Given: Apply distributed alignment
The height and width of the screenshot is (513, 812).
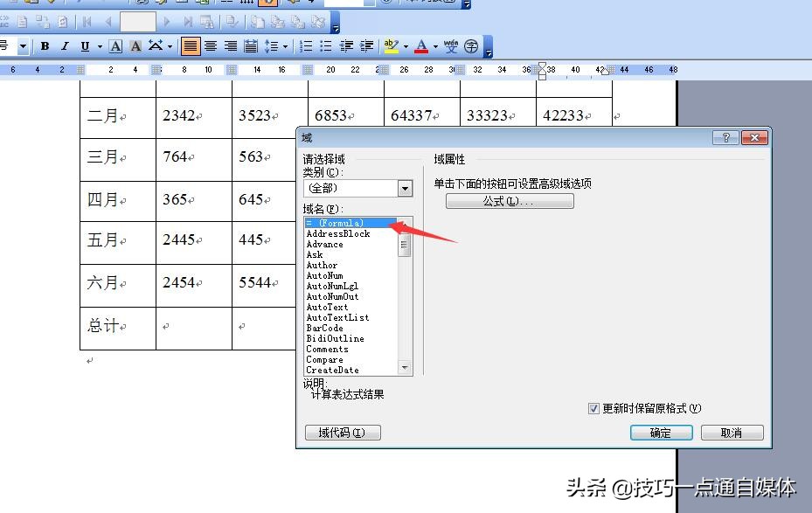Looking at the screenshot, I should 251,46.
